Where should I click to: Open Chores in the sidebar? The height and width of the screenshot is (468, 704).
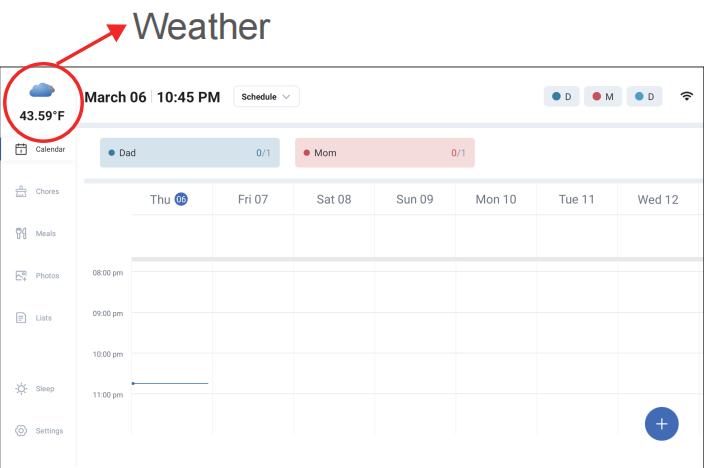pyautogui.click(x=37, y=191)
